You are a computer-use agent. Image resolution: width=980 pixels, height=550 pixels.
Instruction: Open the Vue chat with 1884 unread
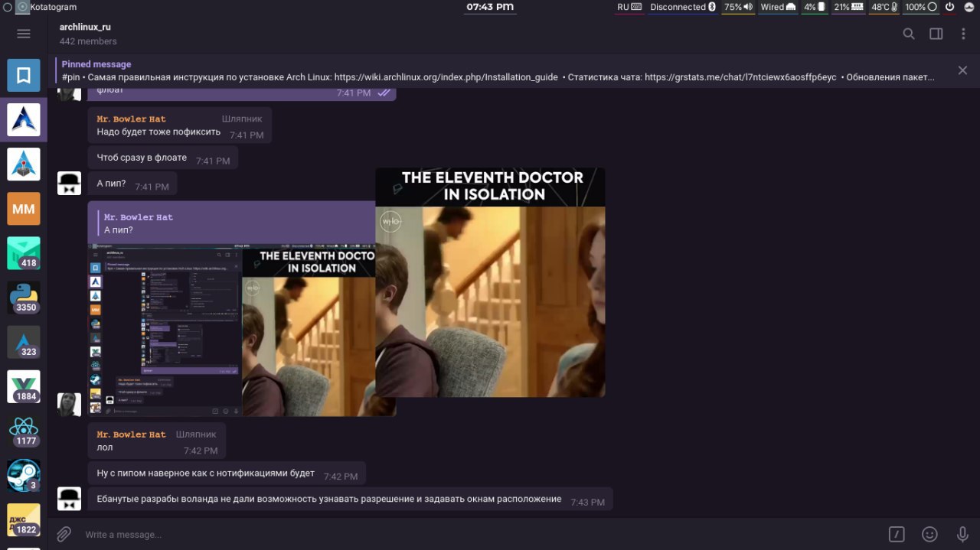point(24,386)
